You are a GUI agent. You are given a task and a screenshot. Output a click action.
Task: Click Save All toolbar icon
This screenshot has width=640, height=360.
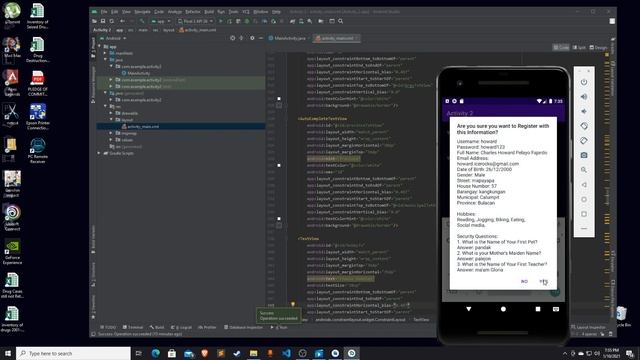pyautogui.click(x=103, y=21)
